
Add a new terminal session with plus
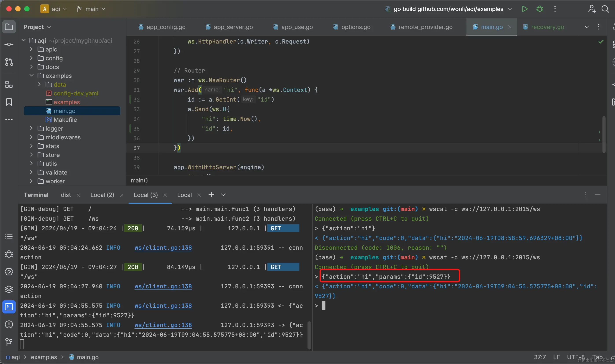click(211, 195)
